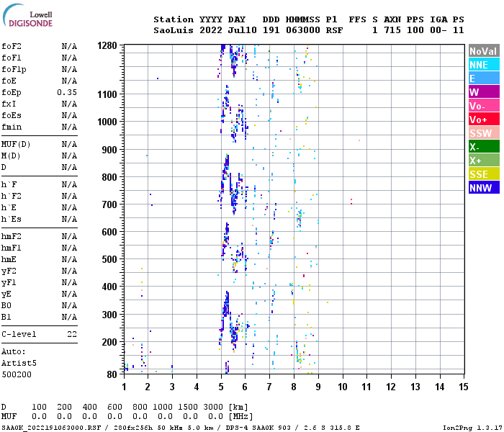Select the X- dark green legend swatch

[484, 147]
